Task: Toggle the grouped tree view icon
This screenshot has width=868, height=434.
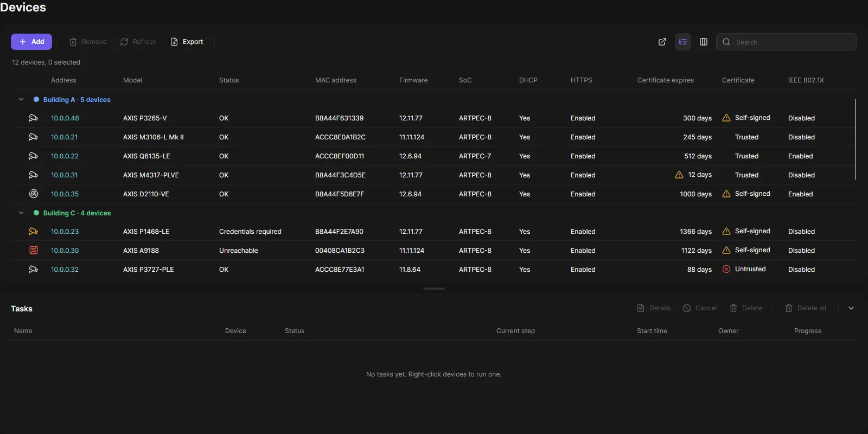Action: [x=683, y=42]
